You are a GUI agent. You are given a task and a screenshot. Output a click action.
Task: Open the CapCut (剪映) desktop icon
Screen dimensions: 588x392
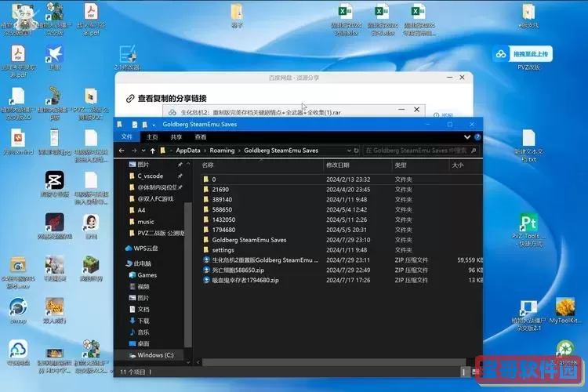pos(55,183)
